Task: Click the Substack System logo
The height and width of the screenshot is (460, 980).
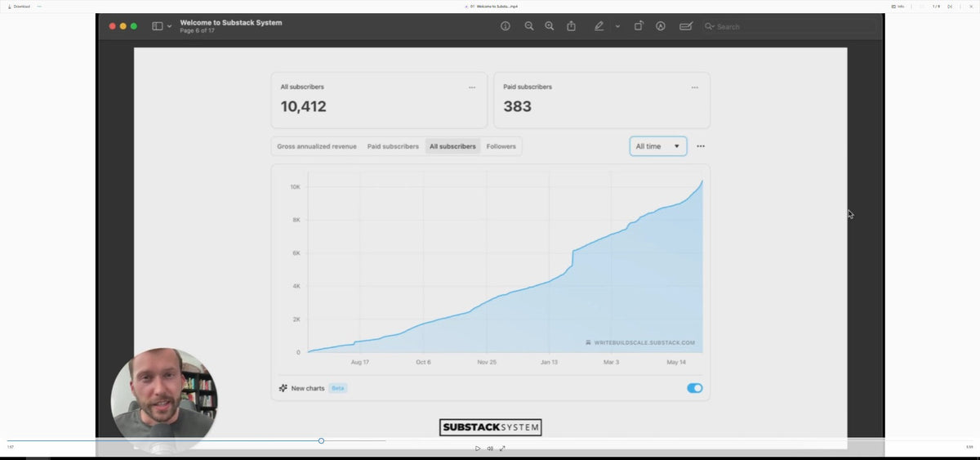Action: (x=491, y=427)
